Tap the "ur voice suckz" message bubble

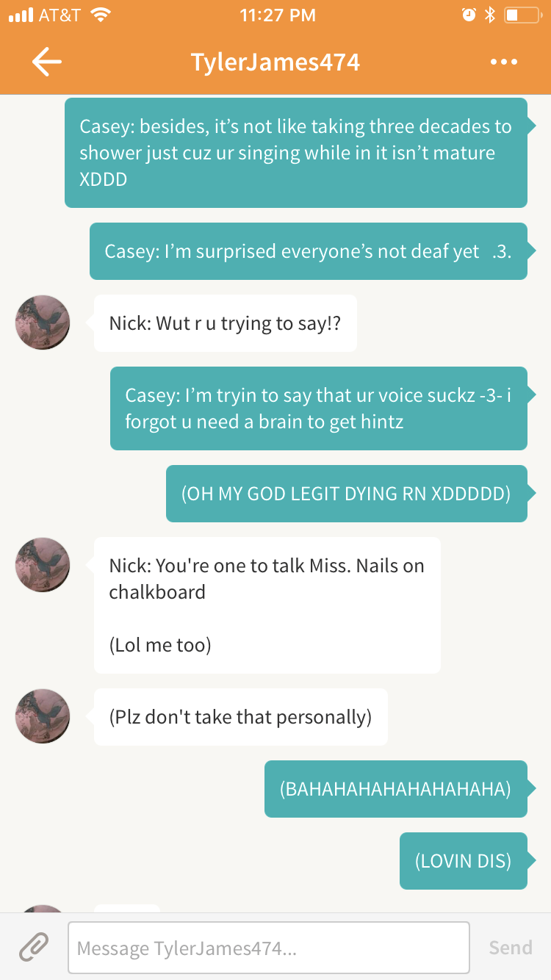pyautogui.click(x=319, y=408)
